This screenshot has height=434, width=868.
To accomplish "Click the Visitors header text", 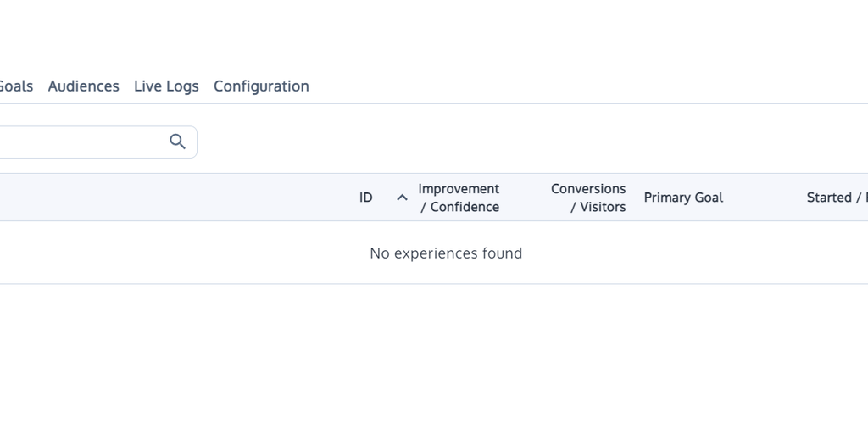I will click(x=603, y=207).
